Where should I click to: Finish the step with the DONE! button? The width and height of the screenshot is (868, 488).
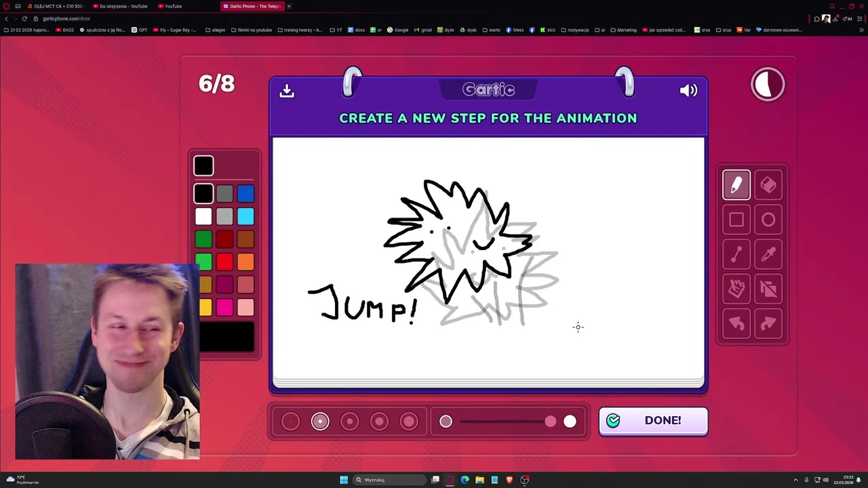(x=653, y=421)
